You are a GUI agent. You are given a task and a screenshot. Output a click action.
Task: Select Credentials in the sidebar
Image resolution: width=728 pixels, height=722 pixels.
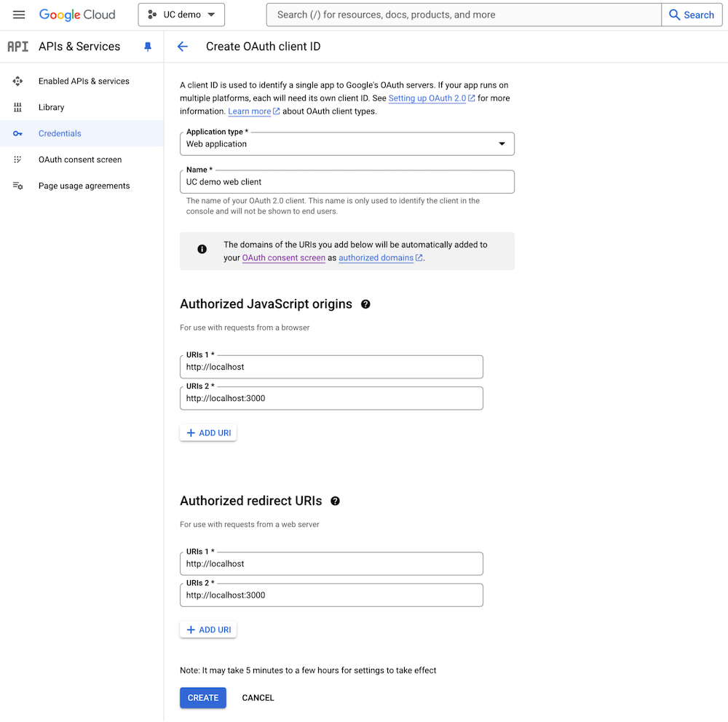(x=82, y=134)
